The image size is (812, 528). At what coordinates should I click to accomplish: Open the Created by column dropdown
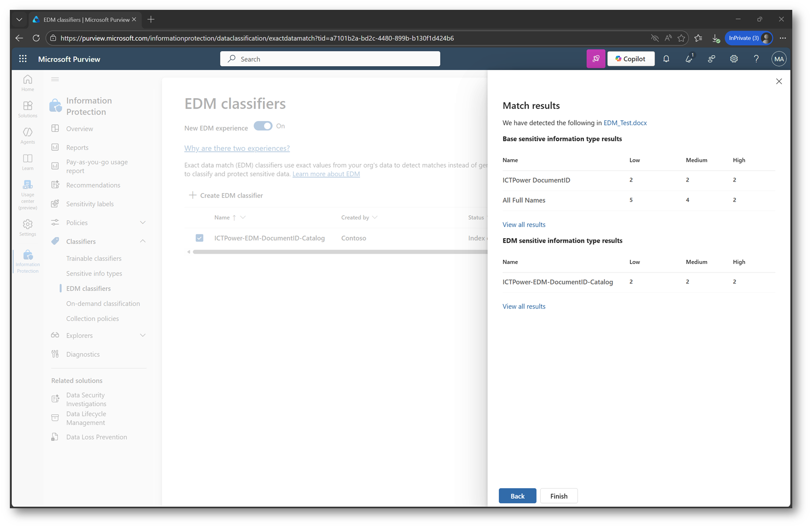point(375,217)
